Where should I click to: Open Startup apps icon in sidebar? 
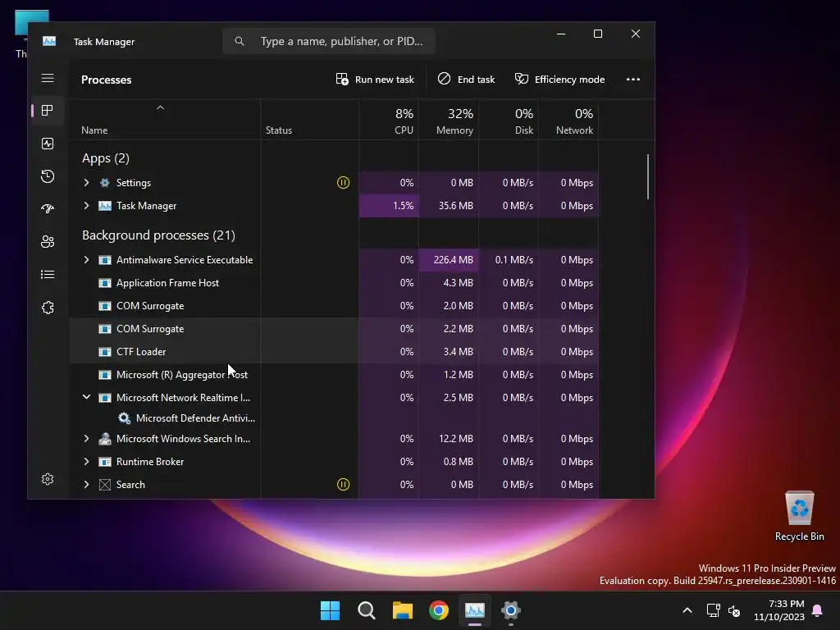coord(48,209)
